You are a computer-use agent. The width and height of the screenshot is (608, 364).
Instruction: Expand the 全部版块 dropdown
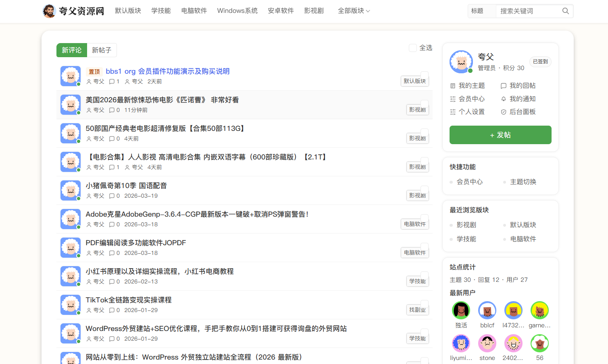pos(354,11)
